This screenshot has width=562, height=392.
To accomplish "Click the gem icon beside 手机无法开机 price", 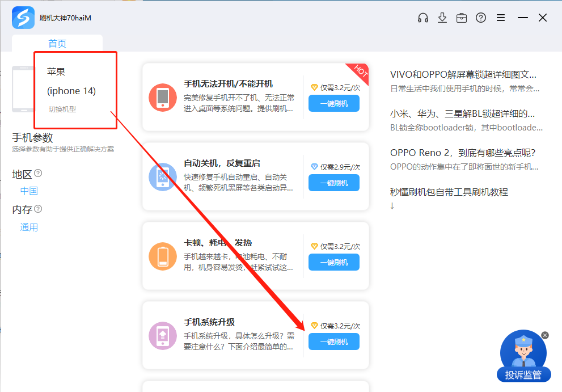I will [314, 87].
